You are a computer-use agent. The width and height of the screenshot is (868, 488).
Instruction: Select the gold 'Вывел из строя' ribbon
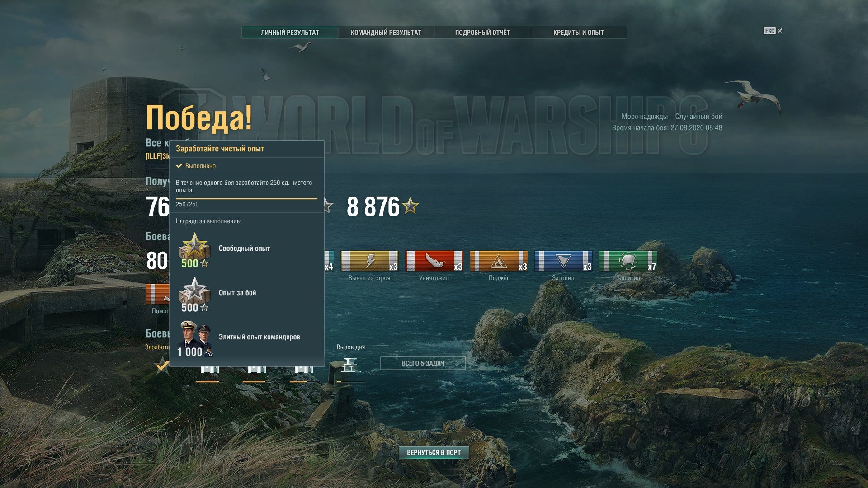(x=369, y=261)
